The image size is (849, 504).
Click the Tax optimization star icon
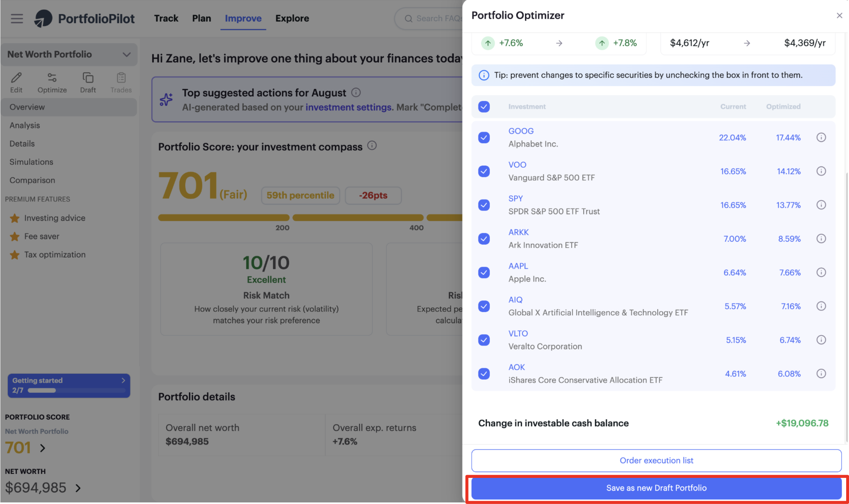(14, 255)
